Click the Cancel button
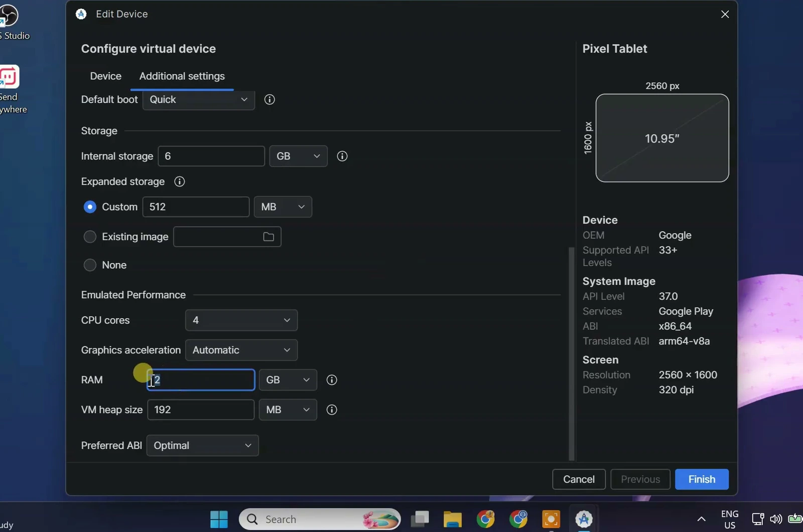Viewport: 803px width, 532px height. [579, 479]
